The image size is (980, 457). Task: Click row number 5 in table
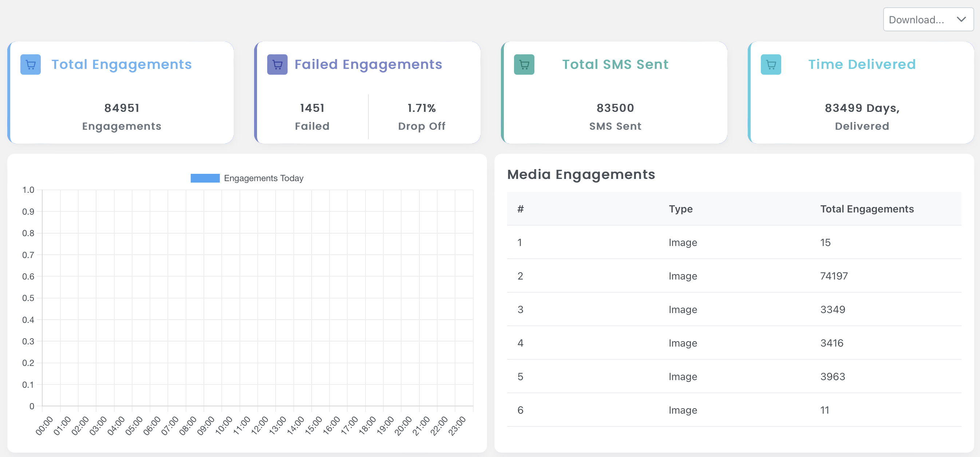[520, 376]
